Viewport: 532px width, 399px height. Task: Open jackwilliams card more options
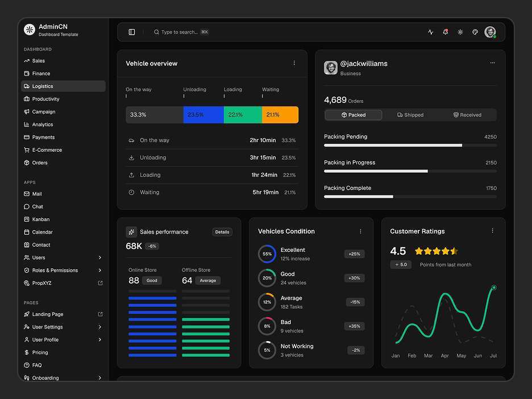(492, 63)
